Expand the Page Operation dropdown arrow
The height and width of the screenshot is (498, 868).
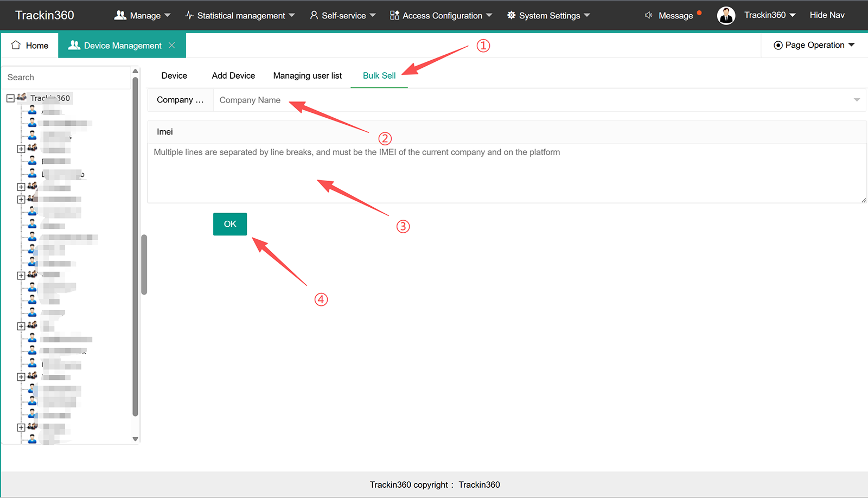[x=851, y=45]
